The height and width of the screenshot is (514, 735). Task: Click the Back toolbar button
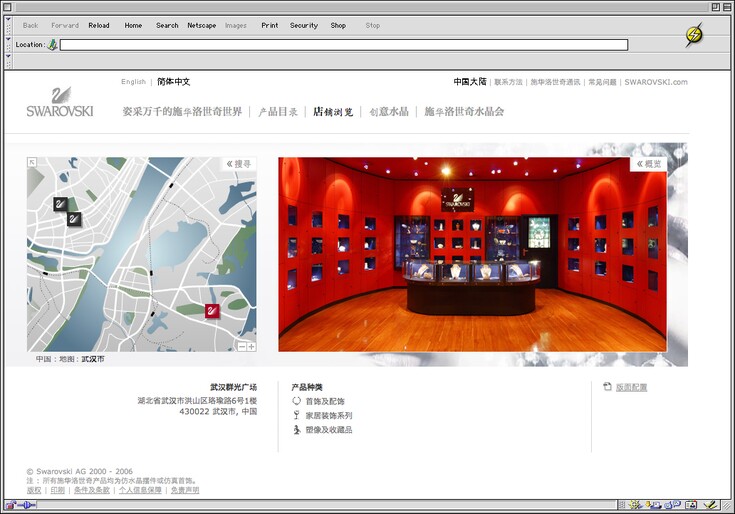30,25
